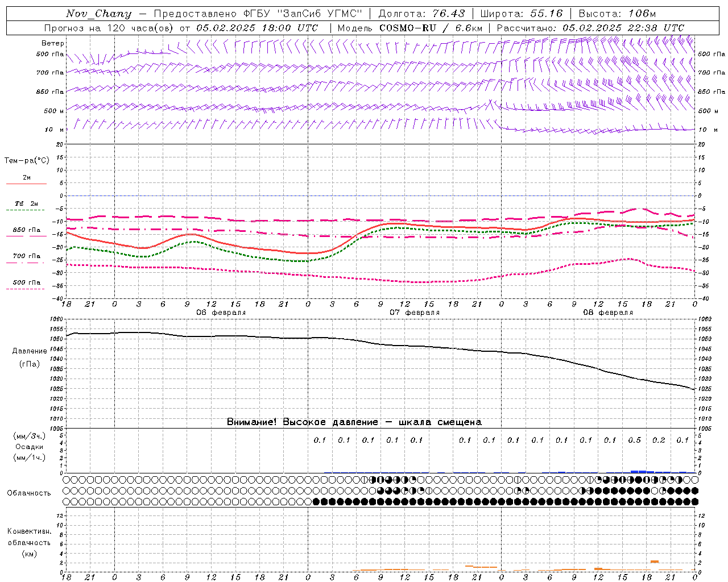Screen dimensions: 728x582
Task: Click 'Прогноз на 120 часа(ов)' forecast text
Action: (110, 28)
